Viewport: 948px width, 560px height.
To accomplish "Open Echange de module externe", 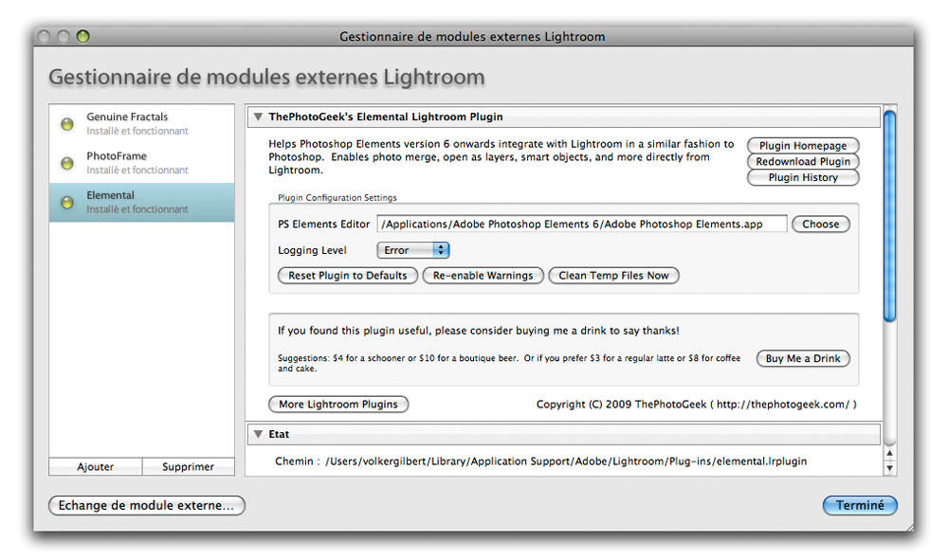I will point(147,505).
